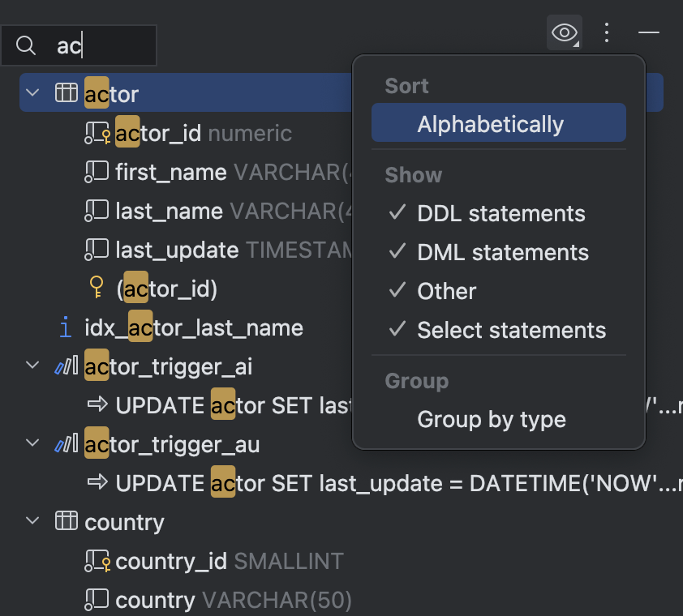The width and height of the screenshot is (683, 616).
Task: Open the three-dot overflow menu
Action: coord(607,32)
